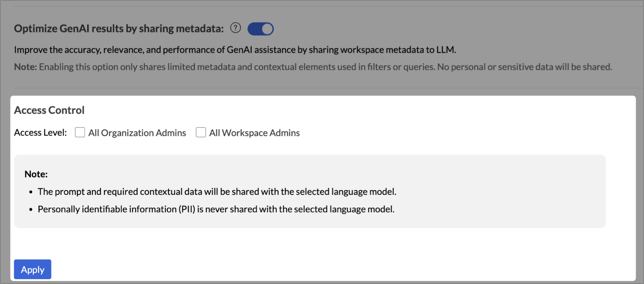644x284 pixels.
Task: Click the words 'No personal or sensitive data'
Action: 495,67
